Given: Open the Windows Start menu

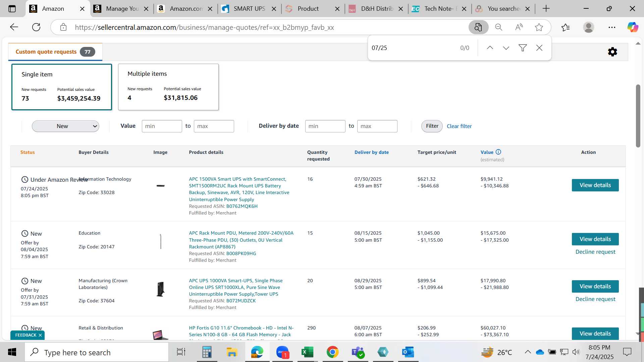Looking at the screenshot, I should click(12, 352).
